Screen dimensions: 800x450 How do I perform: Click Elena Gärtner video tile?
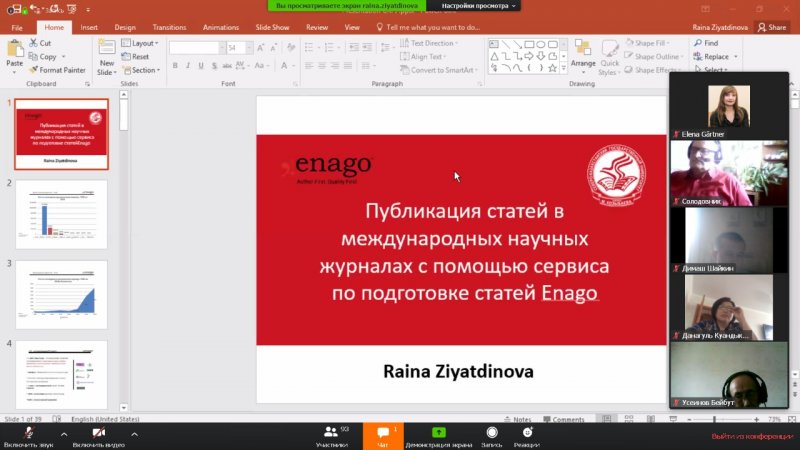[x=729, y=107]
